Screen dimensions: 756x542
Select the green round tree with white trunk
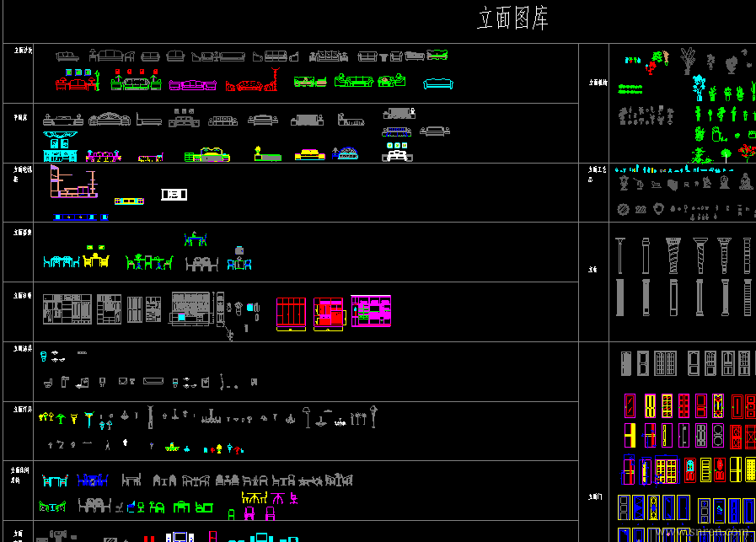(x=726, y=155)
